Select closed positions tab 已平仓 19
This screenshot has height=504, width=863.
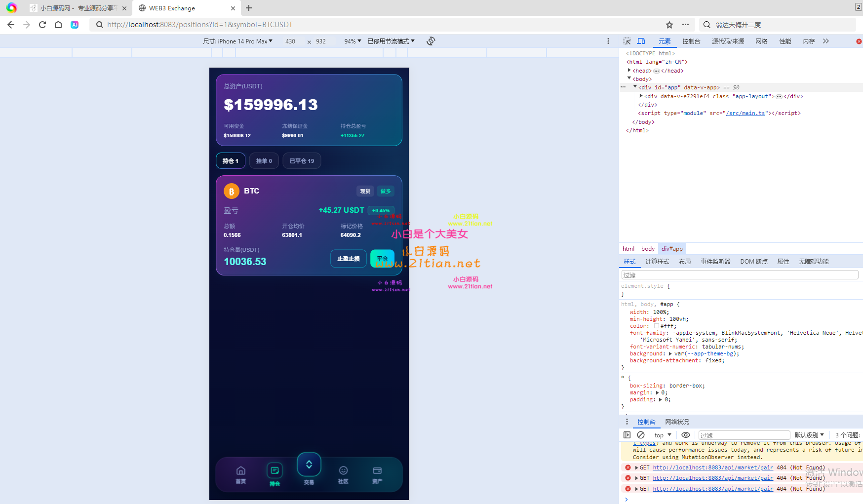click(x=302, y=161)
